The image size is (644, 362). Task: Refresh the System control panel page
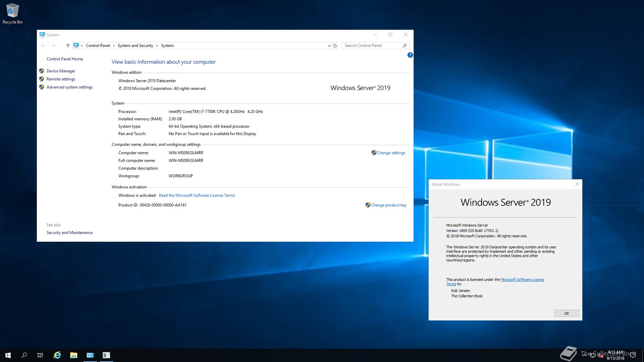(335, 46)
